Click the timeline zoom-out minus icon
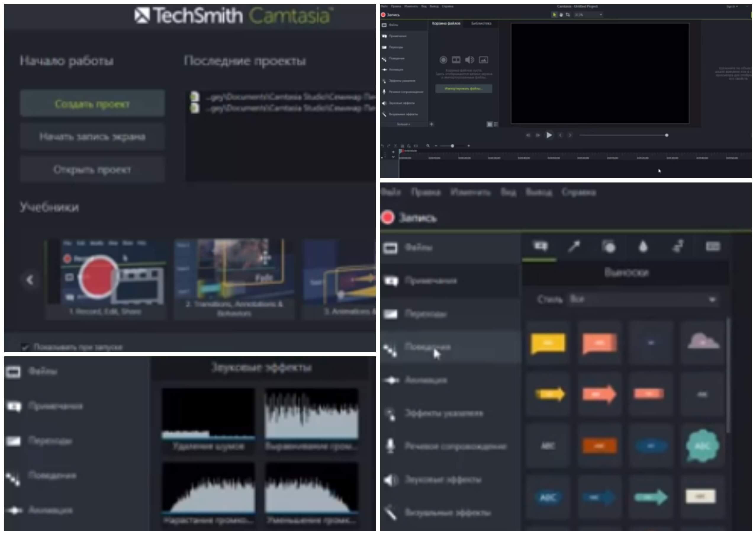The width and height of the screenshot is (756, 535). 436,146
